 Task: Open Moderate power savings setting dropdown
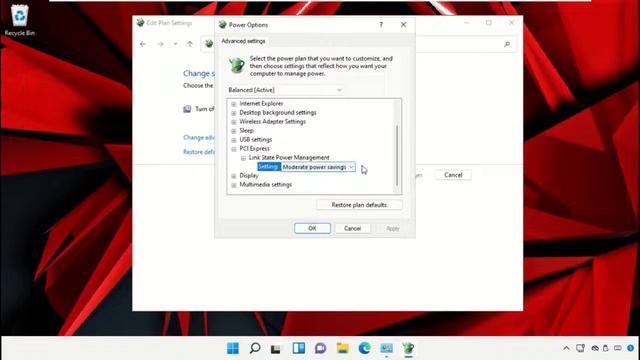318,167
